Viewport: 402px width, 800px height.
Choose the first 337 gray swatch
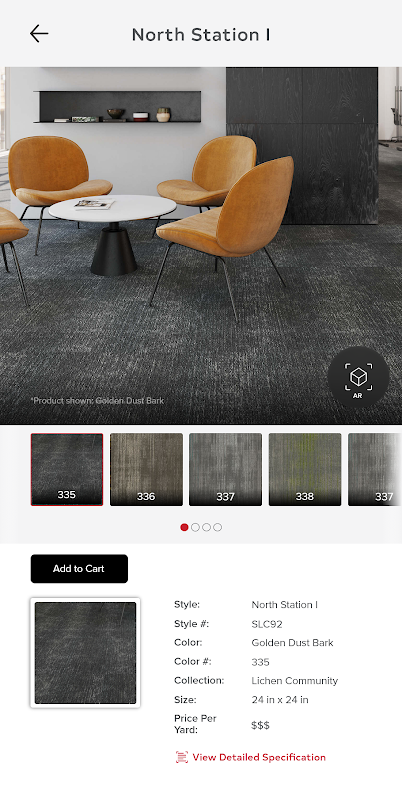(225, 469)
